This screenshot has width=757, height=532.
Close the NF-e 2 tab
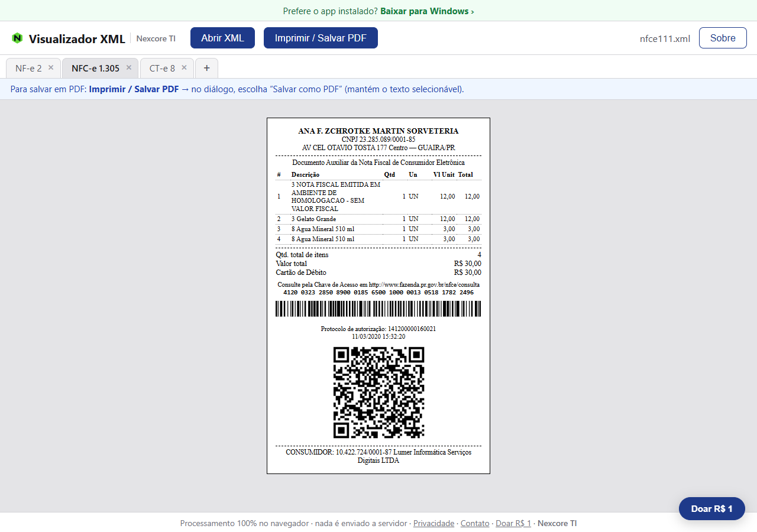pyautogui.click(x=51, y=67)
